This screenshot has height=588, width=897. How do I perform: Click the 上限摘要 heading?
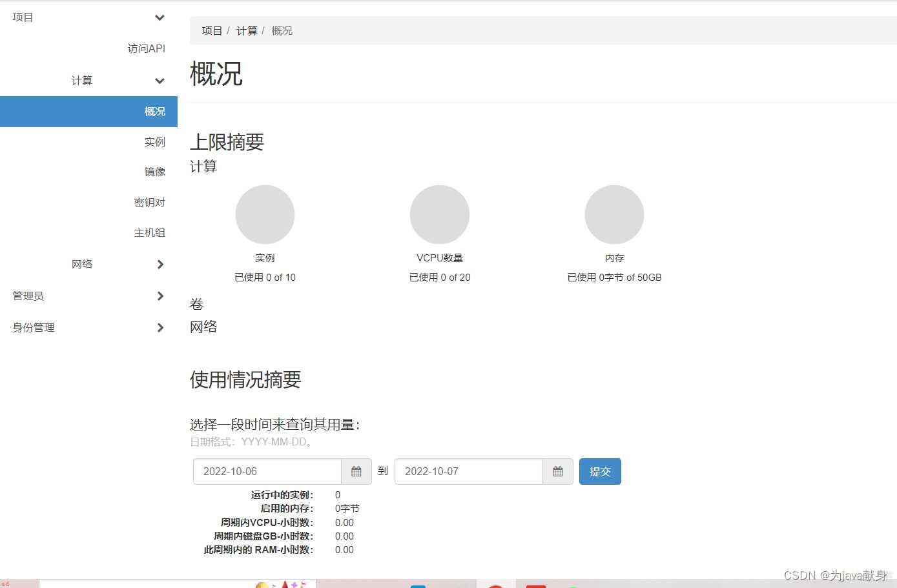coord(227,142)
